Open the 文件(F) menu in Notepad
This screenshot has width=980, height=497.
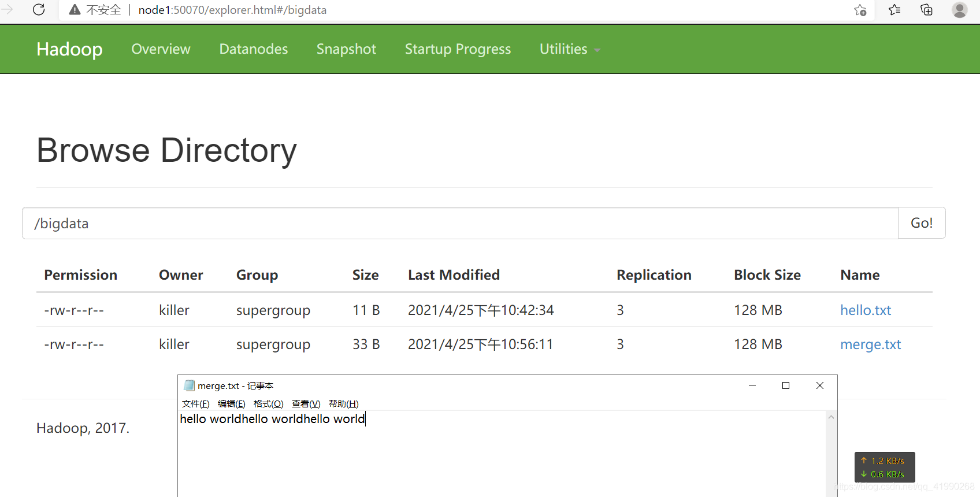196,403
